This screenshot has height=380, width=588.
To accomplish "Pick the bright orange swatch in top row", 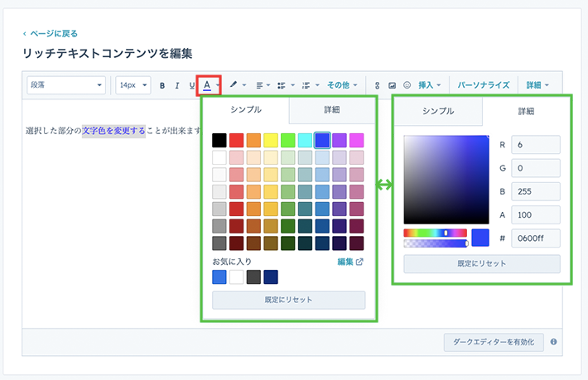I will (x=253, y=140).
